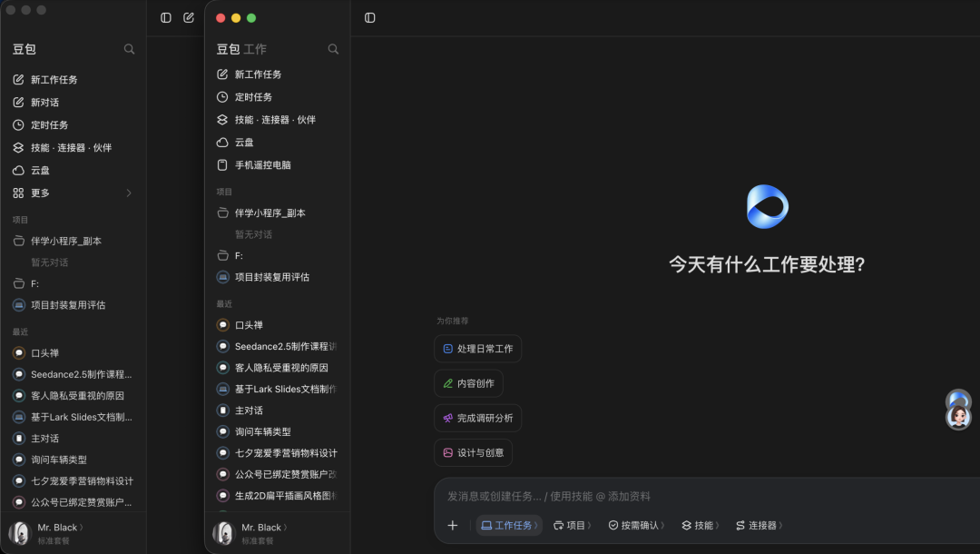980x554 pixels.
Task: Click 内容创作 suggestion button
Action: tap(469, 383)
